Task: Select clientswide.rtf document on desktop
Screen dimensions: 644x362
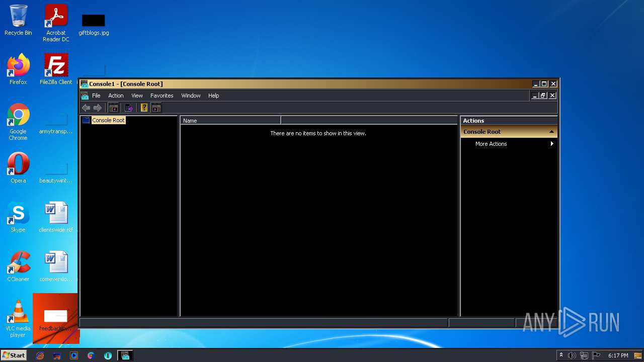Action: [x=56, y=217]
